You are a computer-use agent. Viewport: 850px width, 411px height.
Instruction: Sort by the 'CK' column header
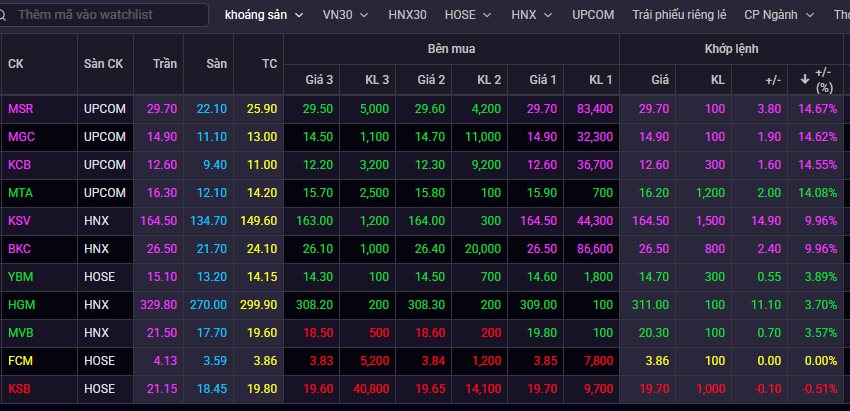click(16, 63)
